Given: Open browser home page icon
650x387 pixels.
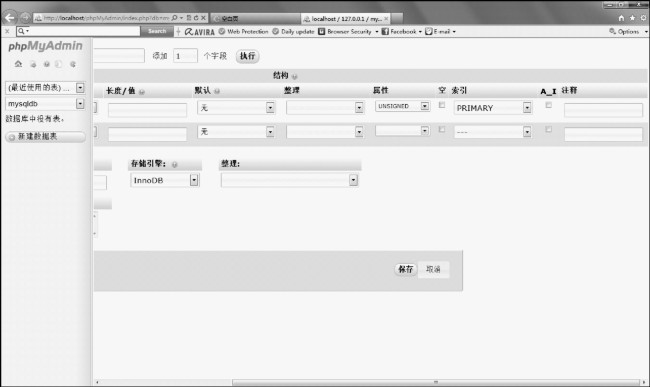Looking at the screenshot, I should [621, 18].
